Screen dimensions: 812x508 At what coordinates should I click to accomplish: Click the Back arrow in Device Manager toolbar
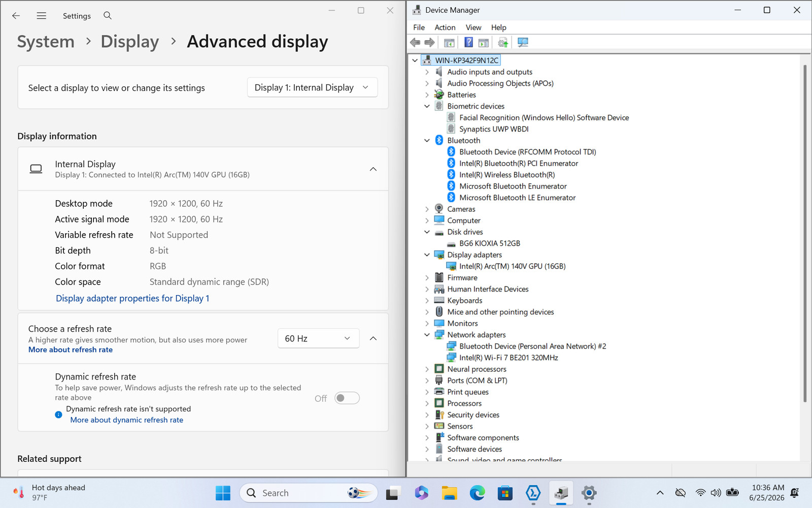click(x=415, y=43)
